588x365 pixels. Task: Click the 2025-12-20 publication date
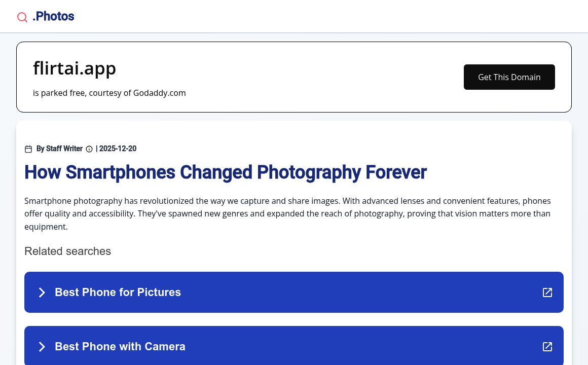[x=118, y=149]
